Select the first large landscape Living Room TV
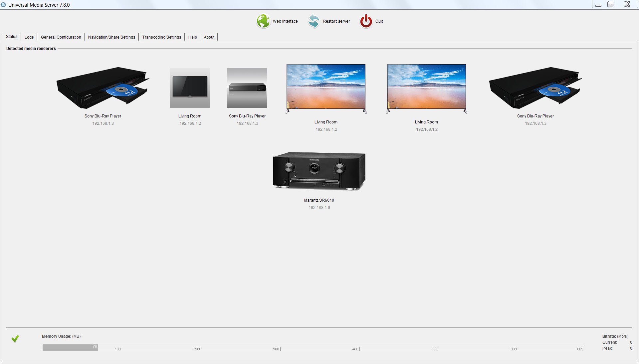639x364 pixels. click(326, 89)
